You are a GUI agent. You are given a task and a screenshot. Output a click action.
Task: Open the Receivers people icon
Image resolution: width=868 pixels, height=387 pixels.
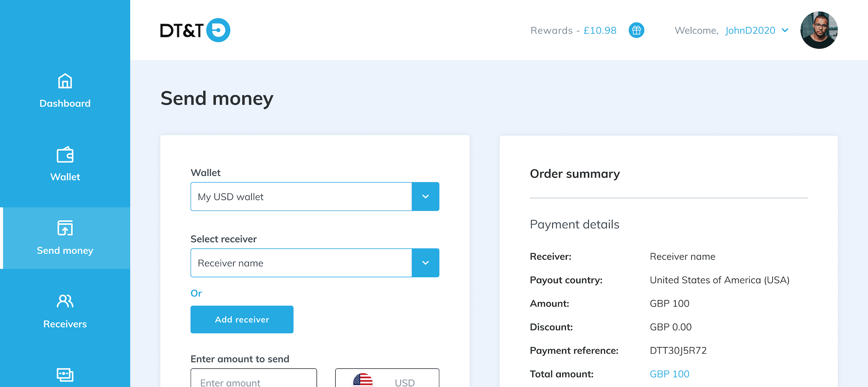click(x=65, y=301)
